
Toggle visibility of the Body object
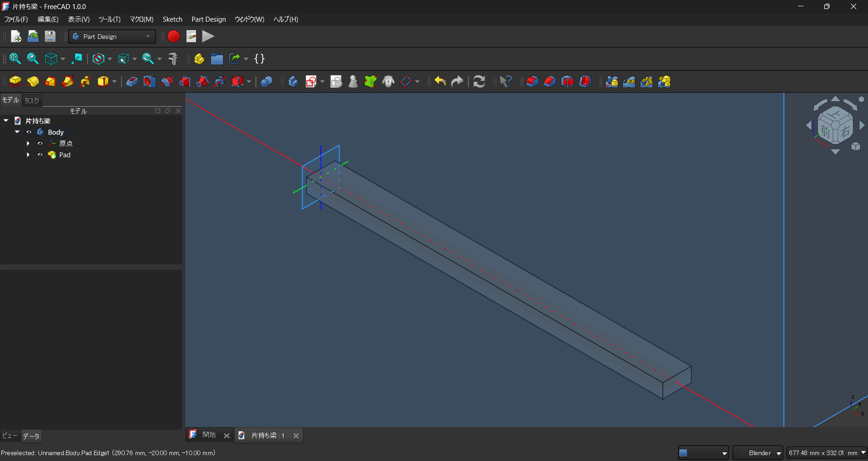click(x=29, y=132)
